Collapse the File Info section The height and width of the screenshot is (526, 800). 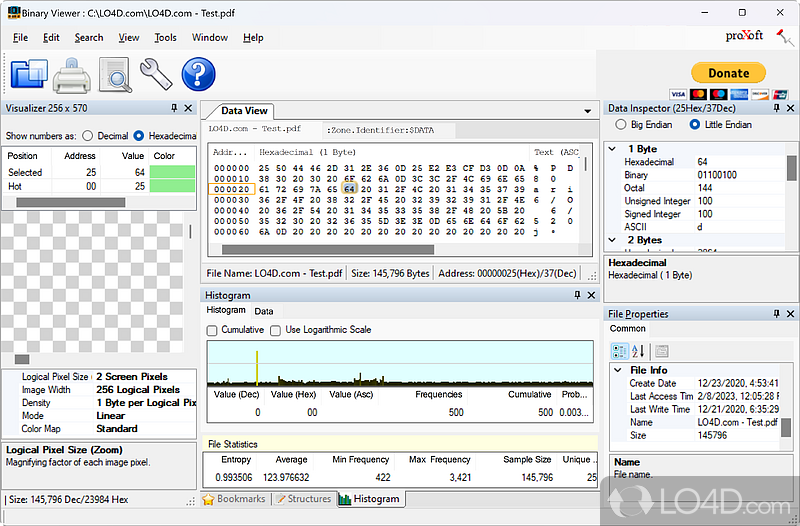616,370
